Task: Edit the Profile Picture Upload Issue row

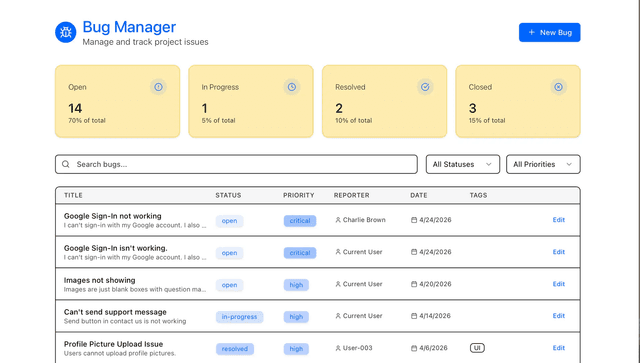Action: click(x=558, y=348)
